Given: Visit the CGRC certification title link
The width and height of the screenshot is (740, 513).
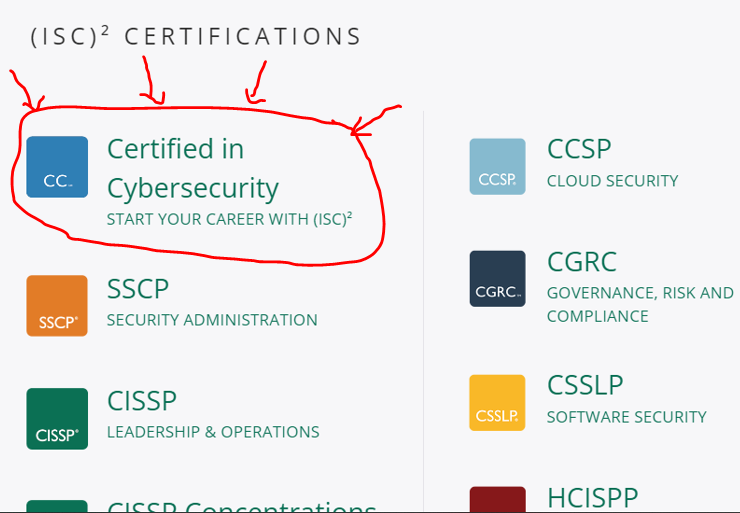Looking at the screenshot, I should [582, 262].
